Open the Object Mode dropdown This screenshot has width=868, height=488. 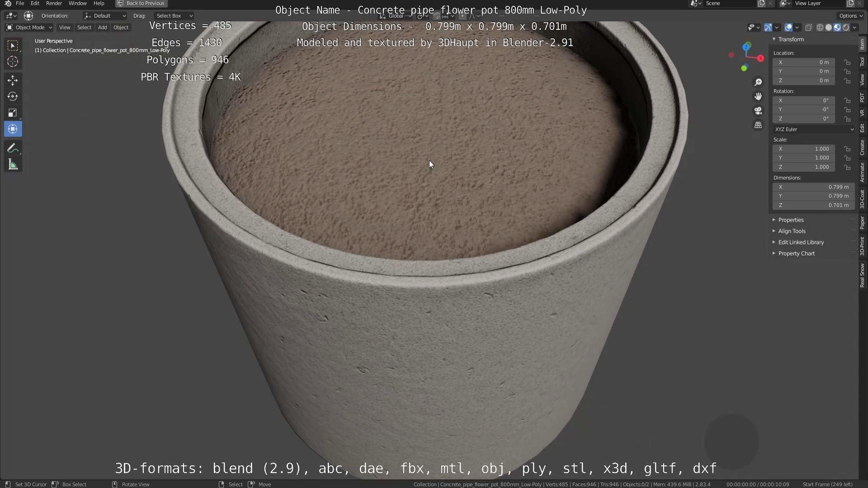pyautogui.click(x=29, y=28)
